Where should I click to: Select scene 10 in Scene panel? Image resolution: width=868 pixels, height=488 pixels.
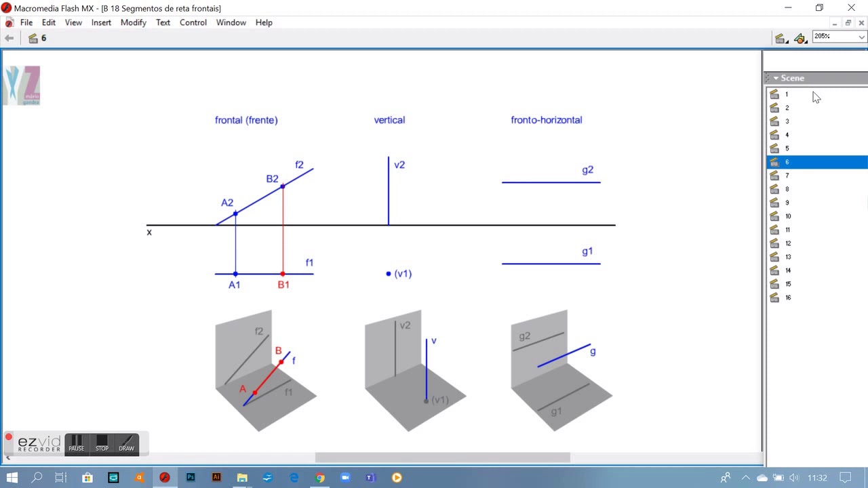(x=817, y=216)
